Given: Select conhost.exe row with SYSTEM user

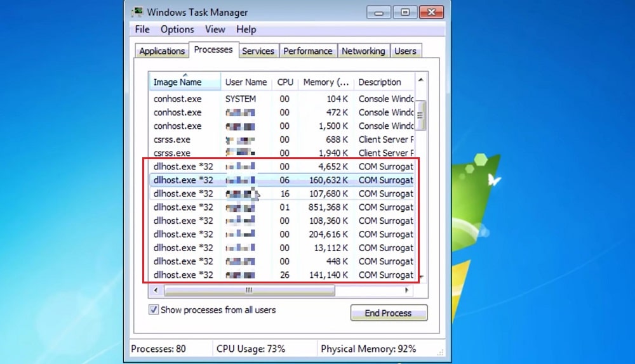Looking at the screenshot, I should tap(282, 99).
